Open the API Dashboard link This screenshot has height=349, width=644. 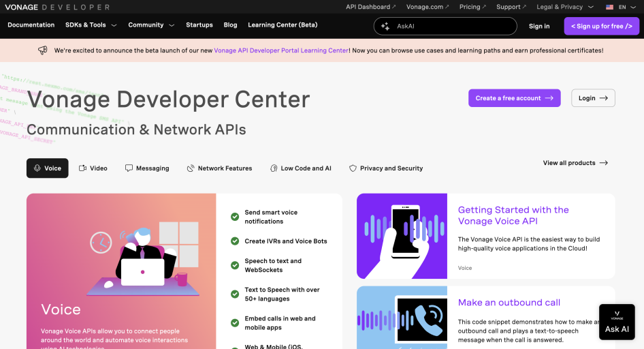[370, 7]
